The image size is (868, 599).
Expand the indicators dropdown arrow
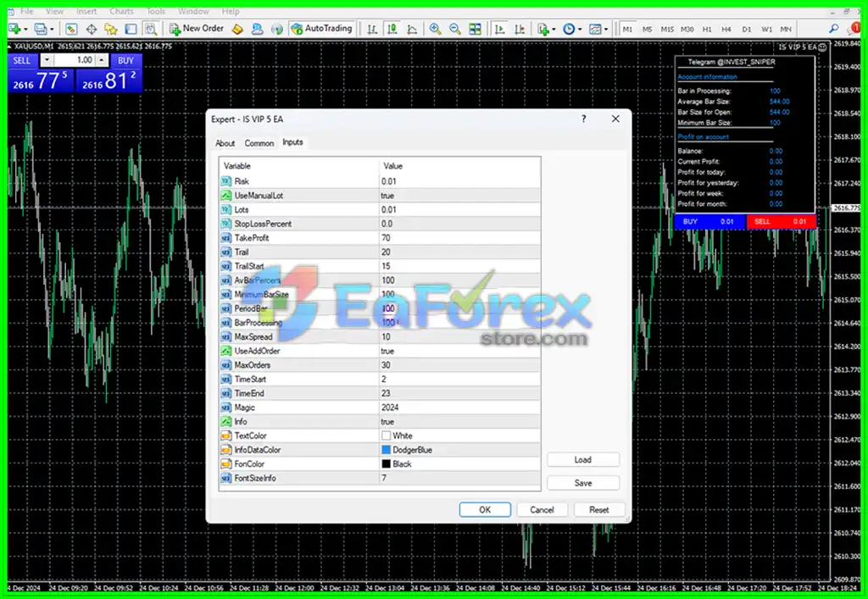554,30
